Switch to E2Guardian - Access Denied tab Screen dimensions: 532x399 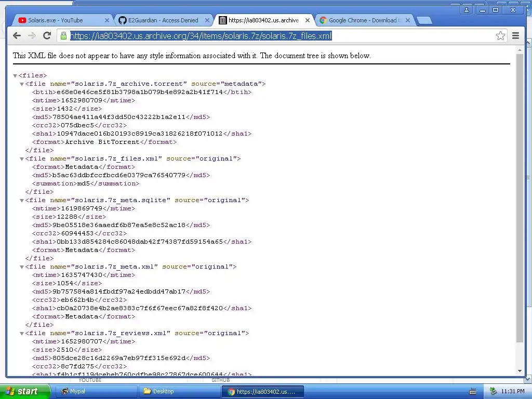coord(163,20)
